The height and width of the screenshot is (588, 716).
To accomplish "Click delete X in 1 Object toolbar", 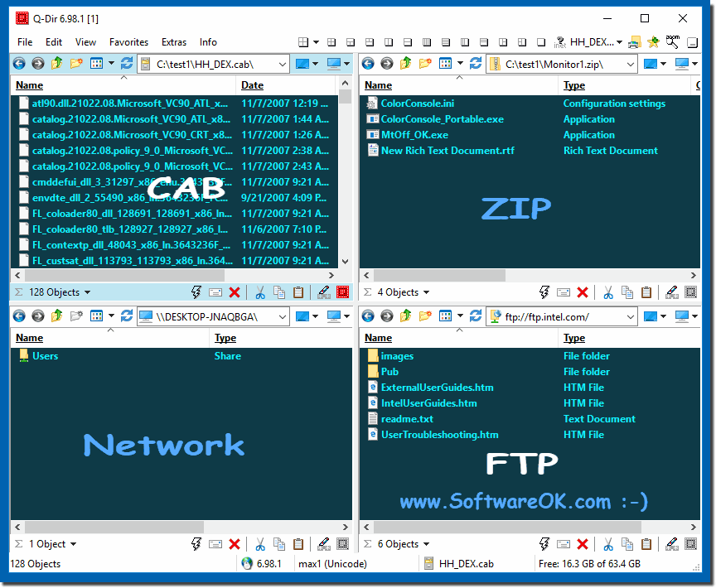I will click(x=235, y=544).
